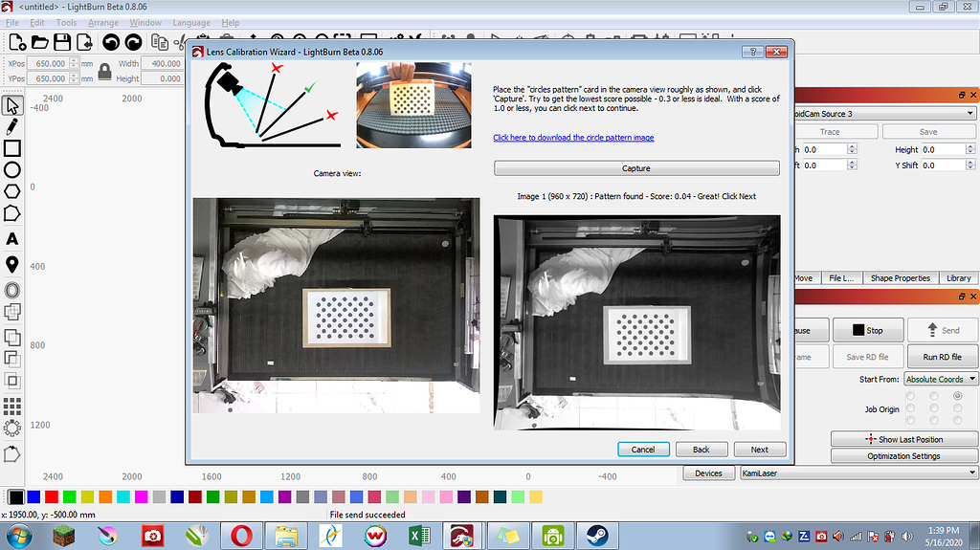Open the Circular Array tool
This screenshot has height=550, width=980.
coord(11,429)
